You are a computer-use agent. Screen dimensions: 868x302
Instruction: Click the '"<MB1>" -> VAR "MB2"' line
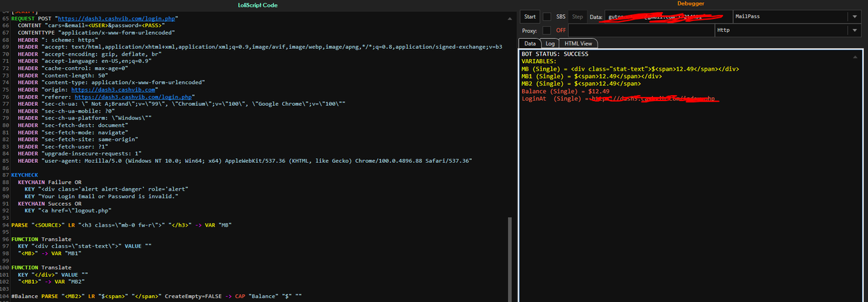pyautogui.click(x=52, y=282)
